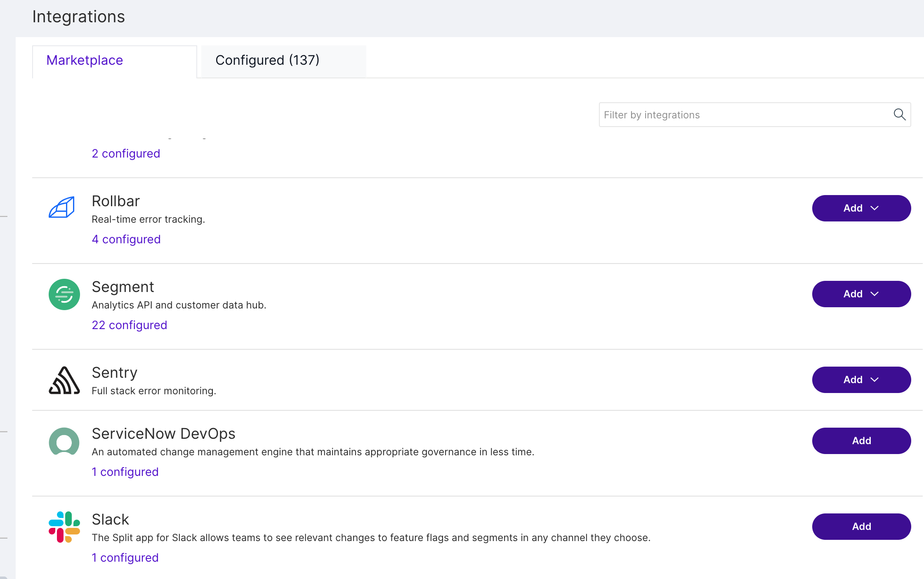Image resolution: width=924 pixels, height=579 pixels.
Task: Open the Configured (137) tab
Action: pos(267,60)
